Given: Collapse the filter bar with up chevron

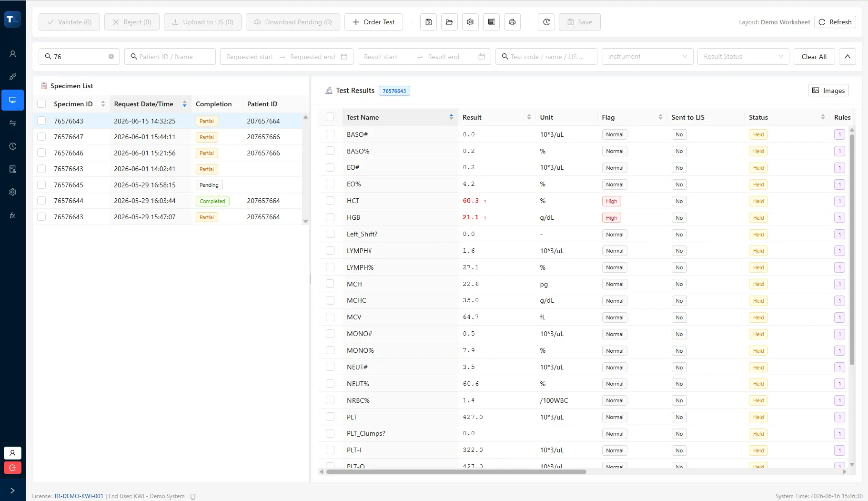Looking at the screenshot, I should tap(847, 57).
